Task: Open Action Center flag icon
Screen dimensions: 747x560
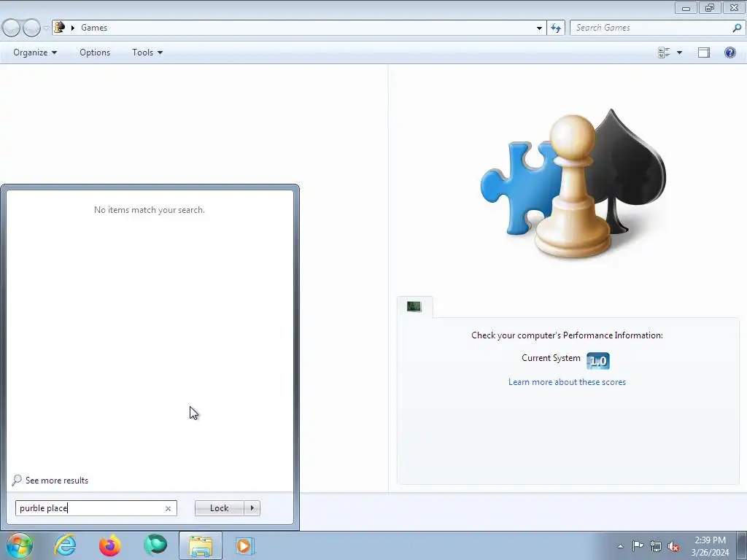Action: click(x=638, y=546)
